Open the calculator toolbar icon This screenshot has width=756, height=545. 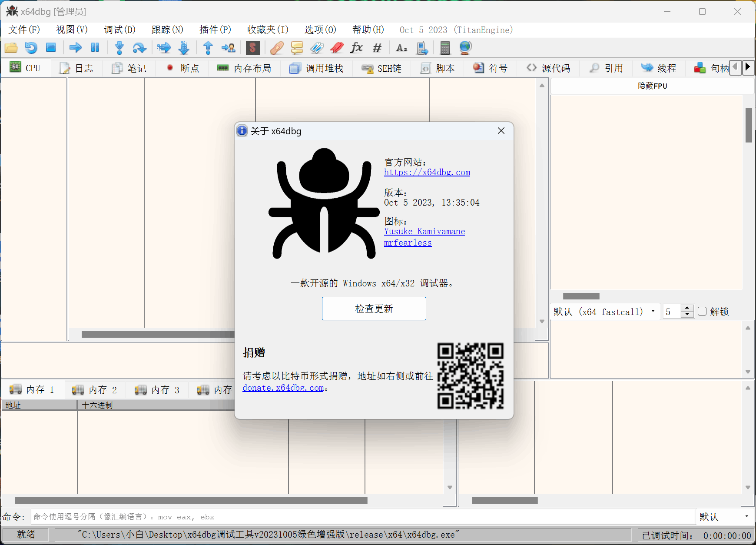445,47
